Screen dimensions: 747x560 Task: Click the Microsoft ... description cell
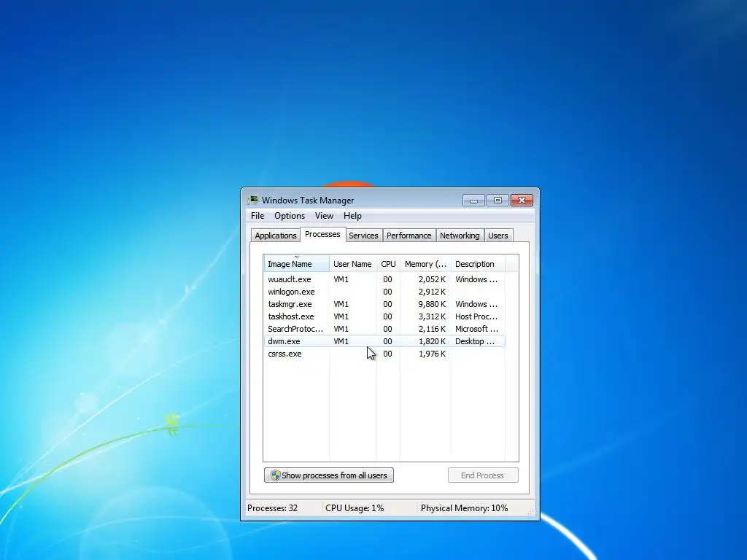pos(476,329)
